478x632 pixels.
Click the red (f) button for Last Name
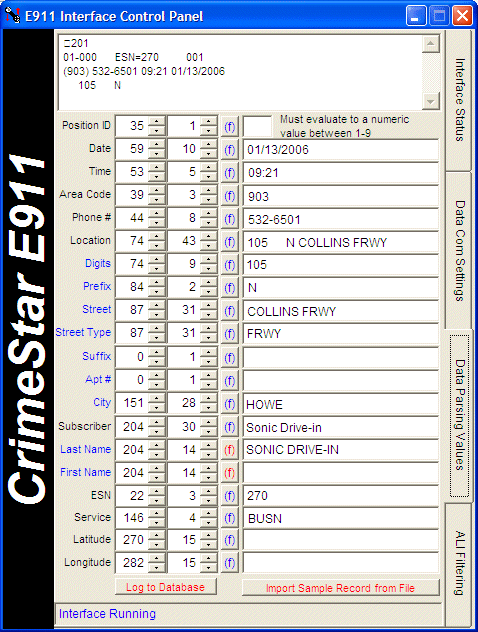(229, 450)
